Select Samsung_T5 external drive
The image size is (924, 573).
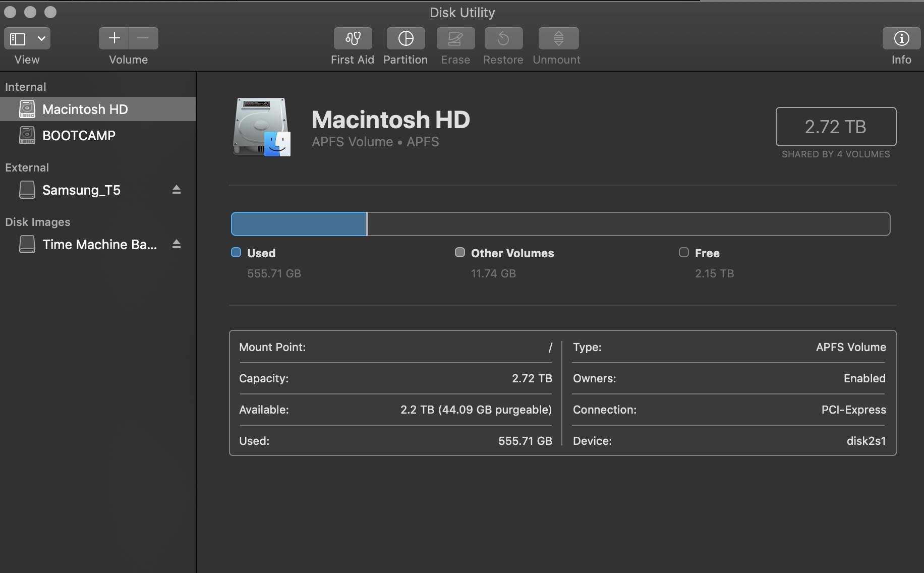(x=81, y=190)
